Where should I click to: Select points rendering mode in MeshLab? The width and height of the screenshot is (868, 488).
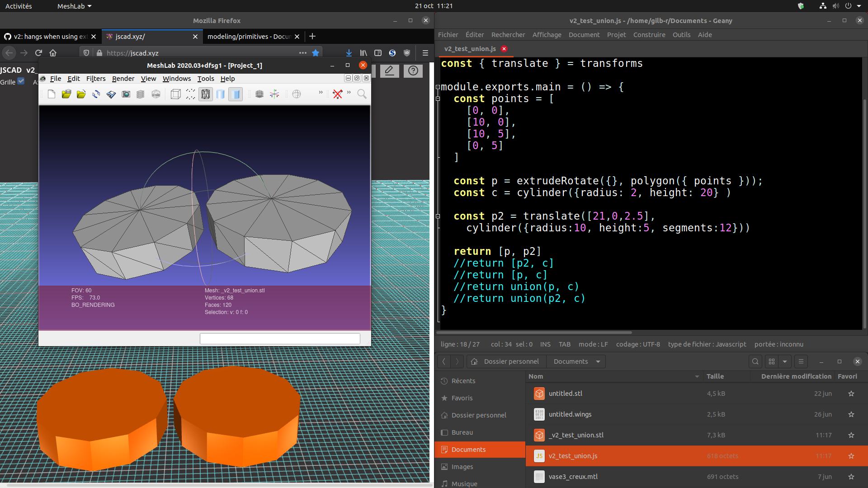point(190,94)
